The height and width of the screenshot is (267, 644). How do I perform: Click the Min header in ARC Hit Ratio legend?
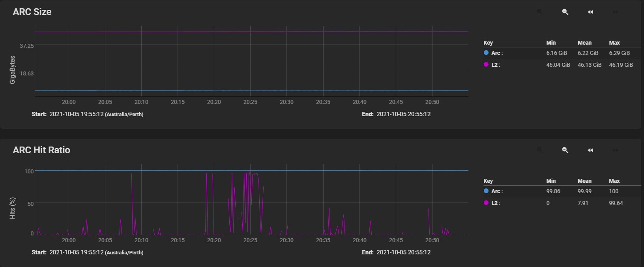(x=551, y=181)
